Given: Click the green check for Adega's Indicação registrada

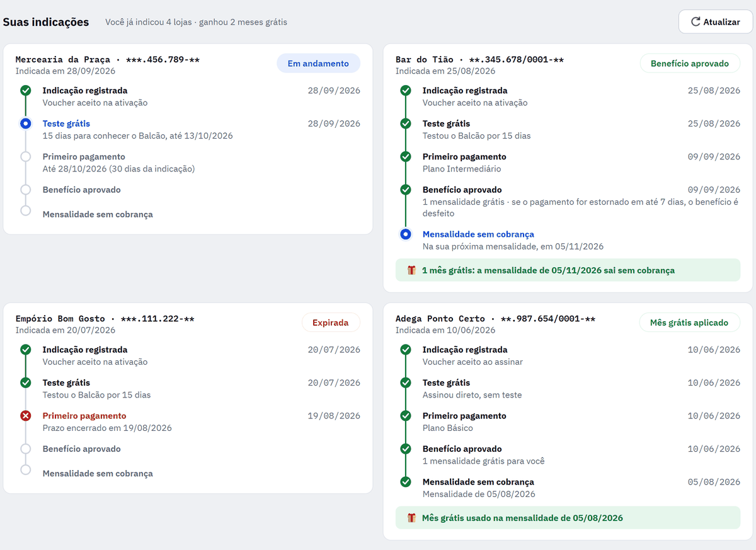Looking at the screenshot, I should coord(406,350).
